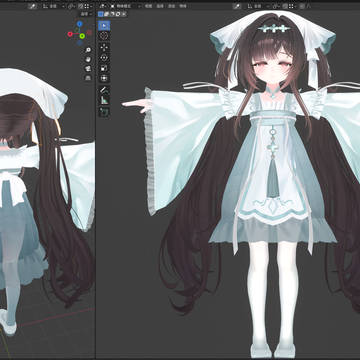
Task: Open the 物体 menu in viewport header
Action: coord(183,6)
